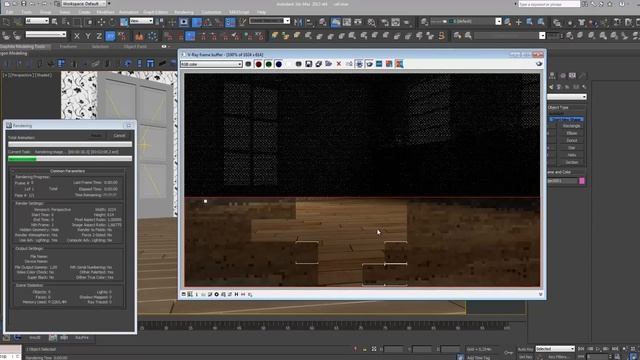Click the Mirror tool icon

[x=298, y=22]
